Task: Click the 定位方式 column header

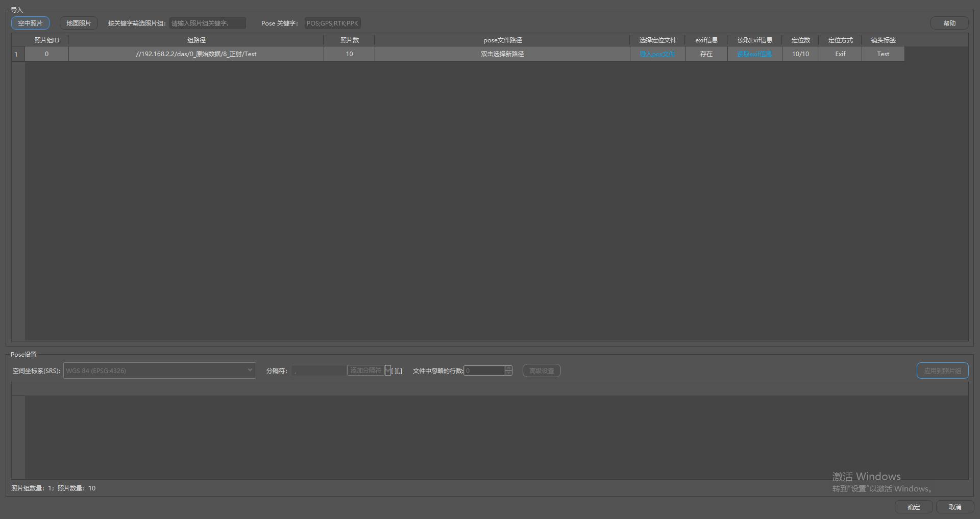Action: pos(840,40)
